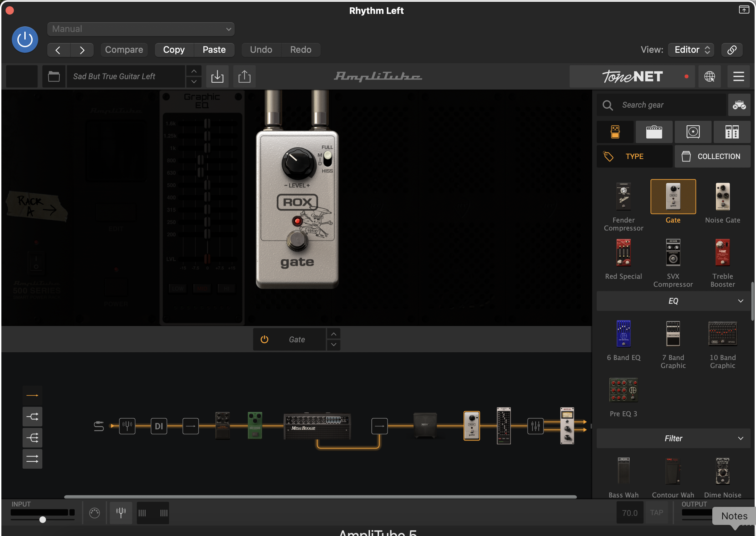
Task: Select the green overdrive pedal in chain
Action: point(255,426)
